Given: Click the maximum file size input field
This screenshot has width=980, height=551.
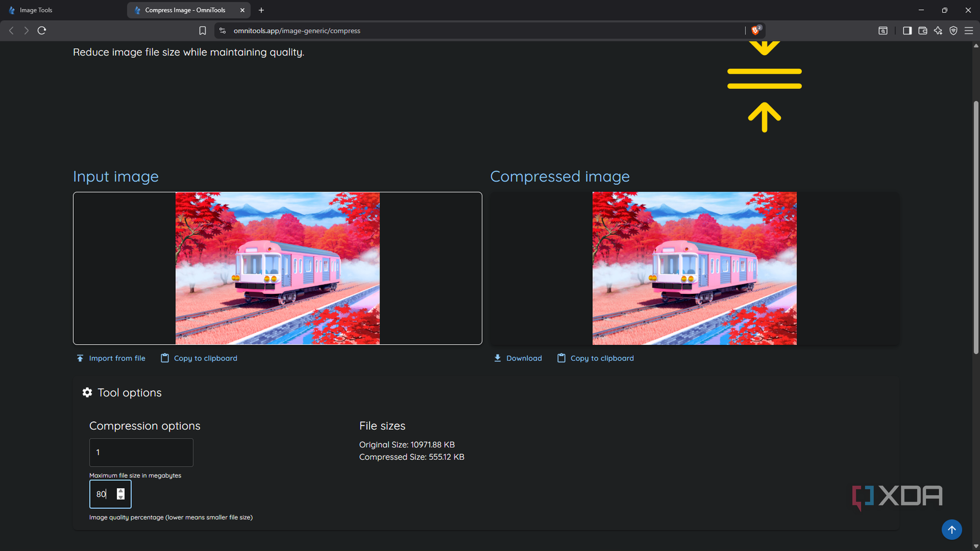Looking at the screenshot, I should point(141,452).
